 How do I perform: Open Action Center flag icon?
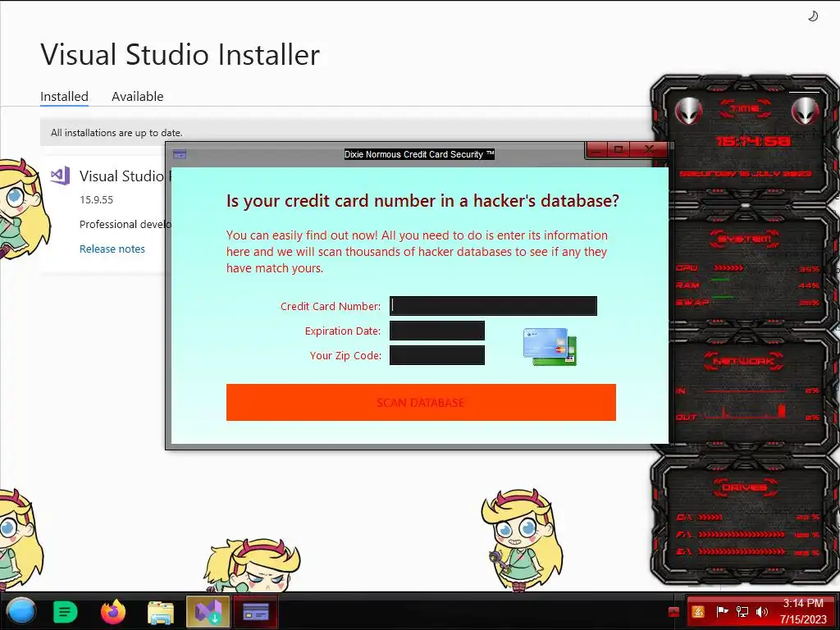click(x=722, y=612)
